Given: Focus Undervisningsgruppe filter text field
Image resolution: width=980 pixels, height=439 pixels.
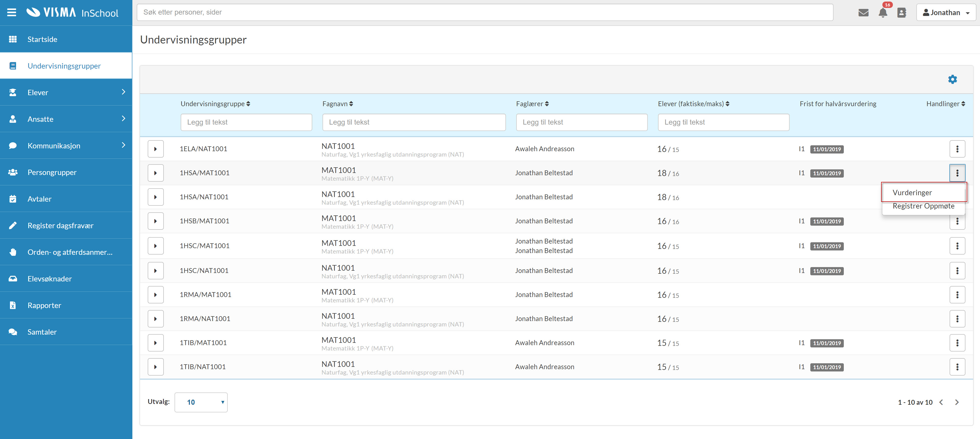Looking at the screenshot, I should click(x=246, y=122).
